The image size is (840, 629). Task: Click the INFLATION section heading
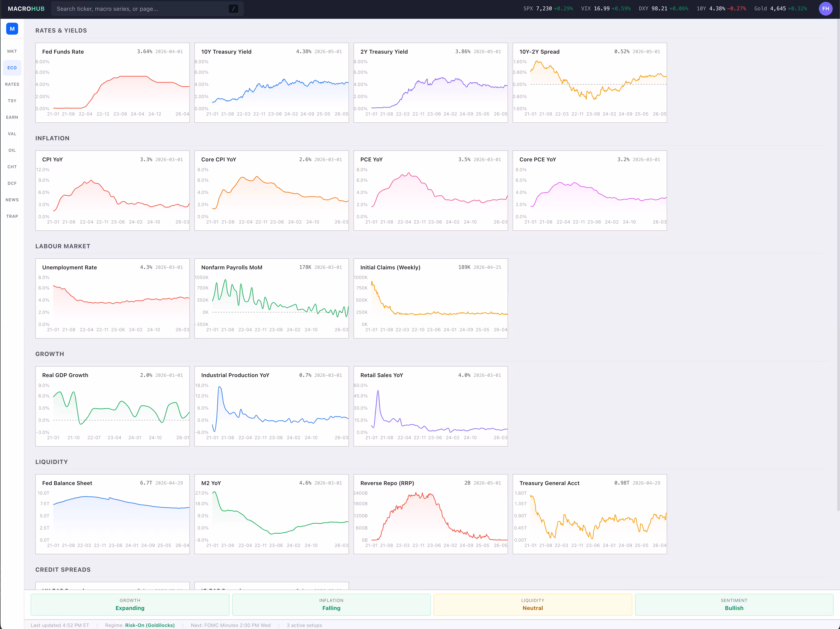tap(52, 138)
